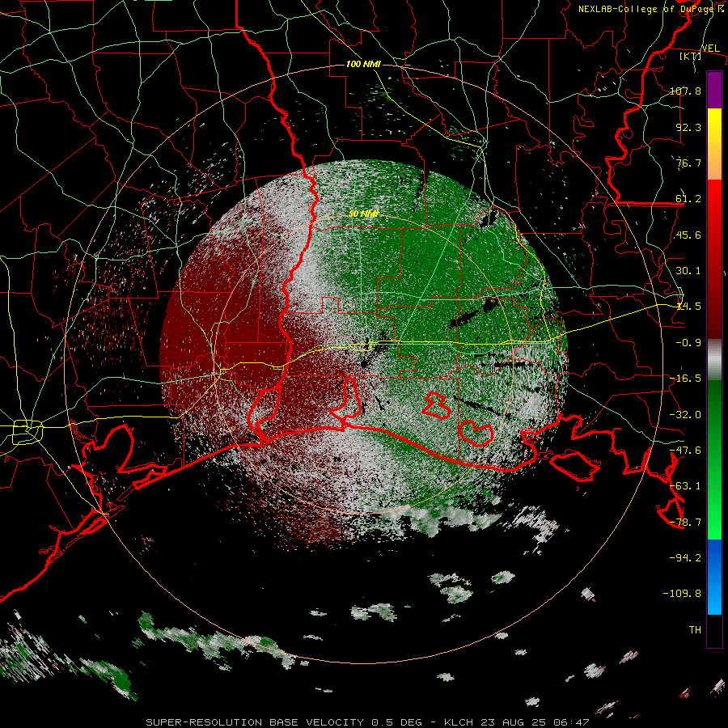Select the 107.8 value on velocity scale
This screenshot has height=728, width=728.
tap(685, 91)
